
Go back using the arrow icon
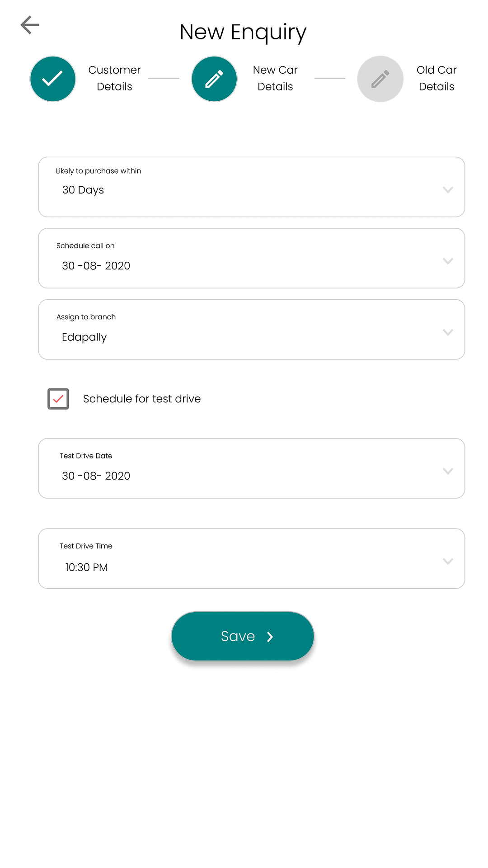click(30, 25)
